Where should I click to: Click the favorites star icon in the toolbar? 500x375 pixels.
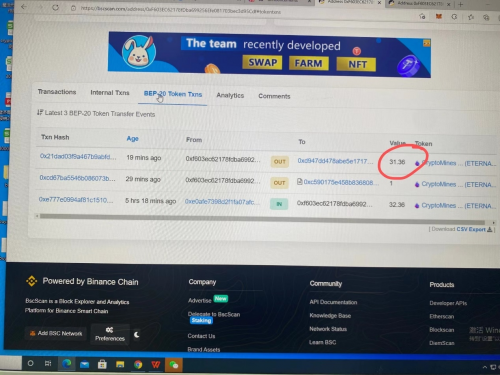(471, 17)
